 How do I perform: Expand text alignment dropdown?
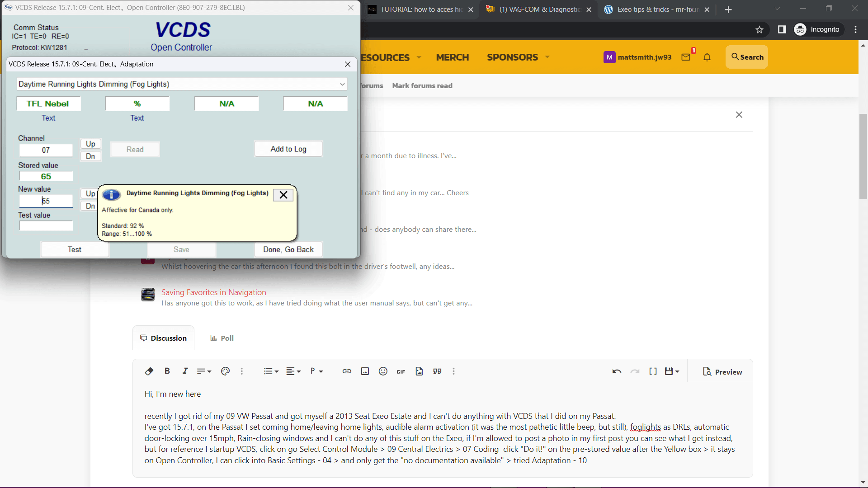(293, 371)
